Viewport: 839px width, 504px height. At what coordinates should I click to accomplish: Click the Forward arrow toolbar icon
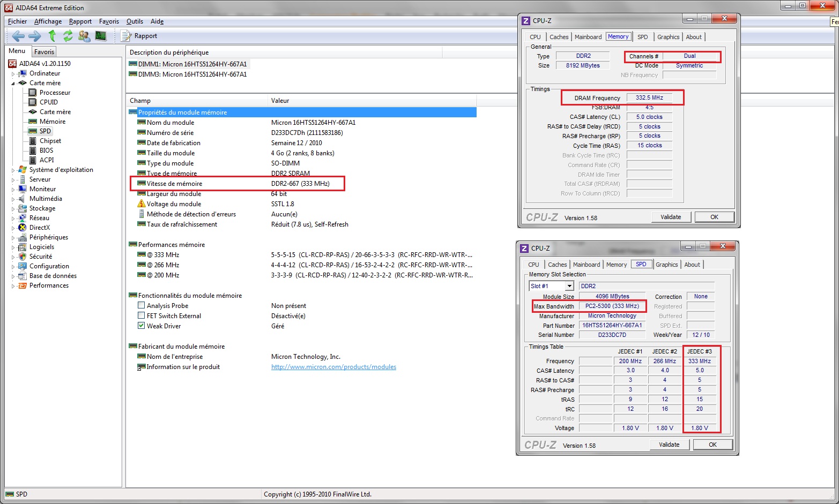[x=35, y=36]
